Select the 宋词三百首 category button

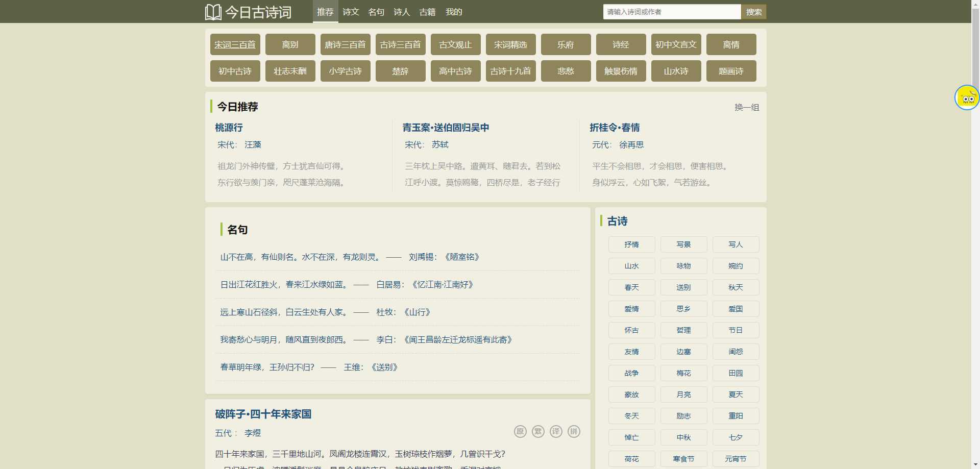[235, 45]
